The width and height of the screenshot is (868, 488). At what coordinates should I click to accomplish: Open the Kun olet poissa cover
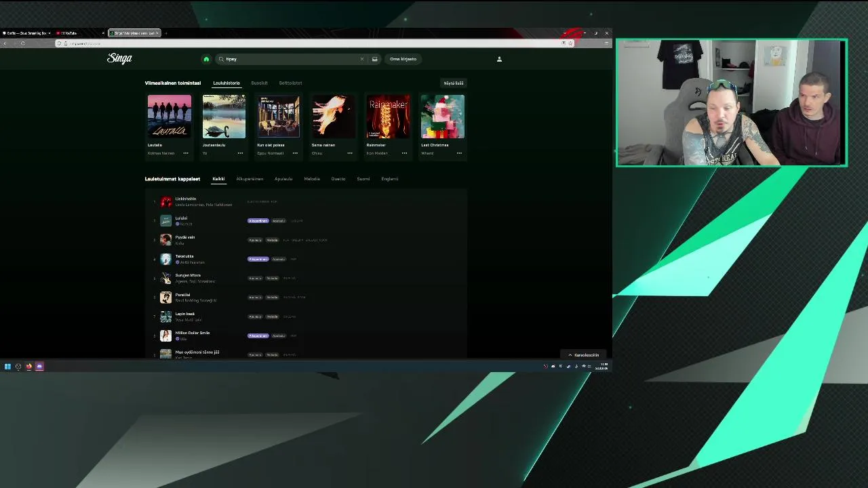279,117
